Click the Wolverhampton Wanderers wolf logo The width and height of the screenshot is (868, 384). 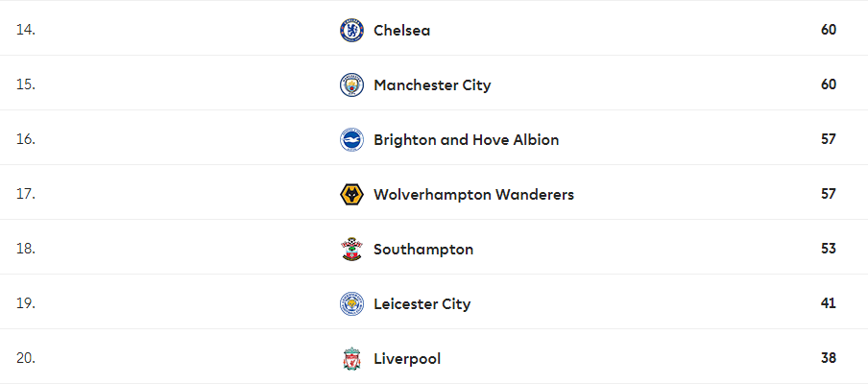(x=351, y=194)
